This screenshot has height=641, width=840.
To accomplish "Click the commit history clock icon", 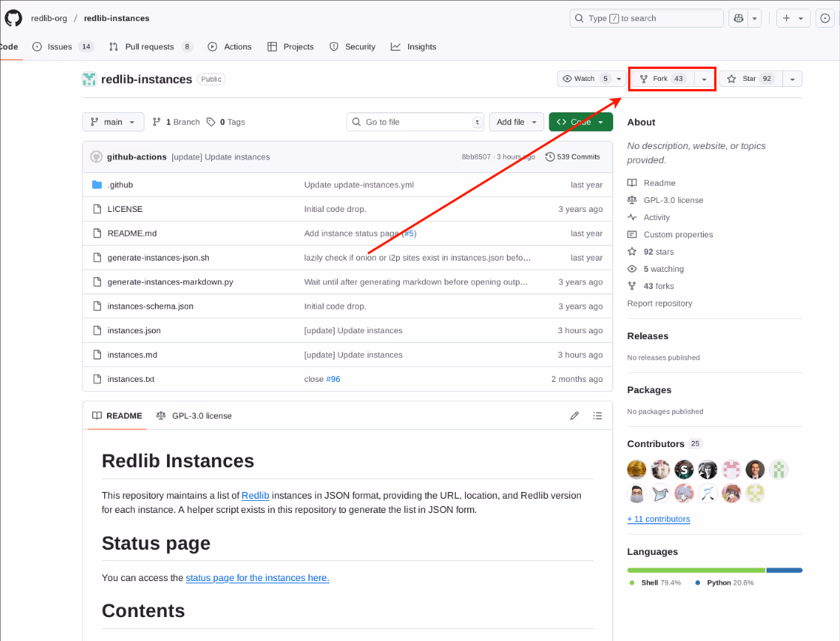I will (x=550, y=157).
